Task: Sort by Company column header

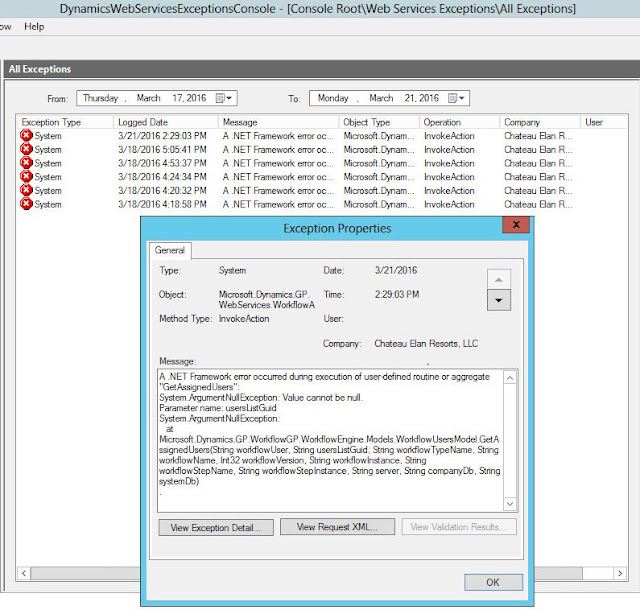Action: click(x=540, y=122)
